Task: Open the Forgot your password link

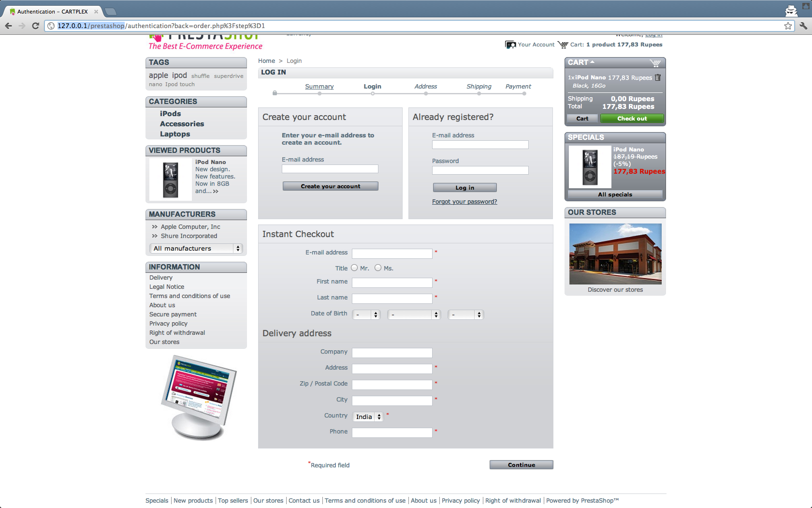Action: pyautogui.click(x=464, y=202)
